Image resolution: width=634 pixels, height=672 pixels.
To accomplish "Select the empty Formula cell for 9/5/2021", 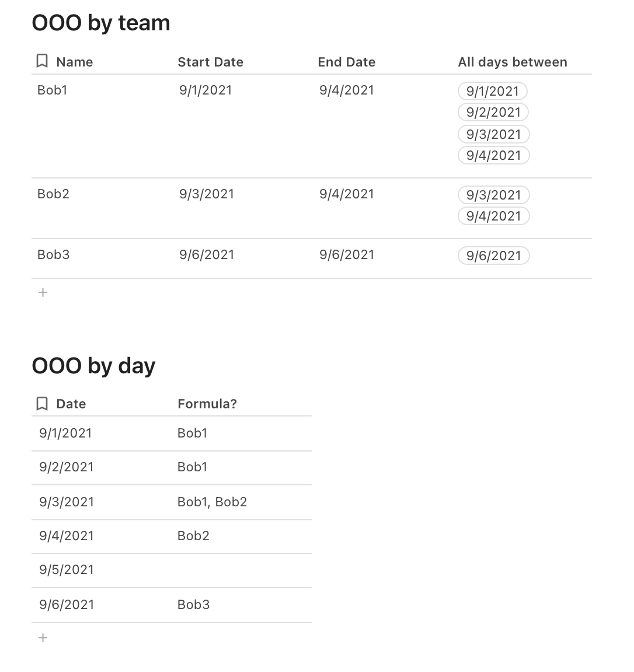I will (242, 570).
